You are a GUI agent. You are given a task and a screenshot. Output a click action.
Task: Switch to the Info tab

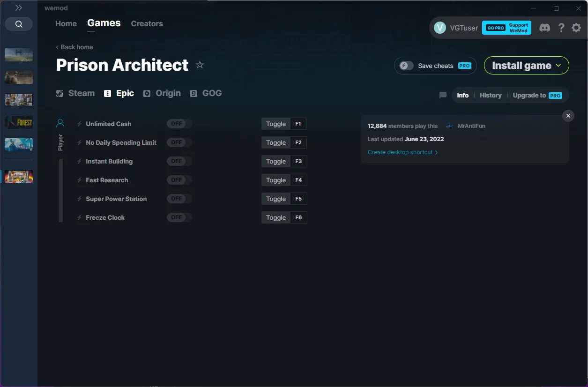[x=463, y=95]
